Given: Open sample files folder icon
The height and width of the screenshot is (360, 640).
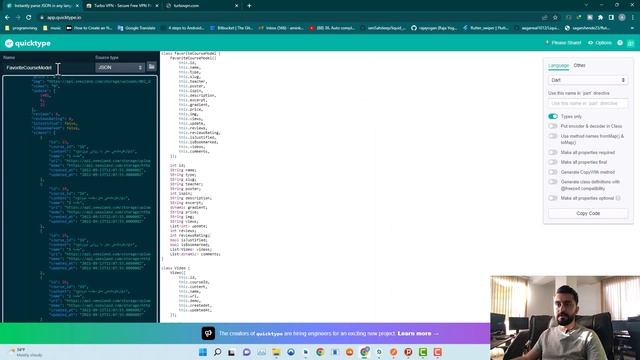Looking at the screenshot, I should pos(151,67).
